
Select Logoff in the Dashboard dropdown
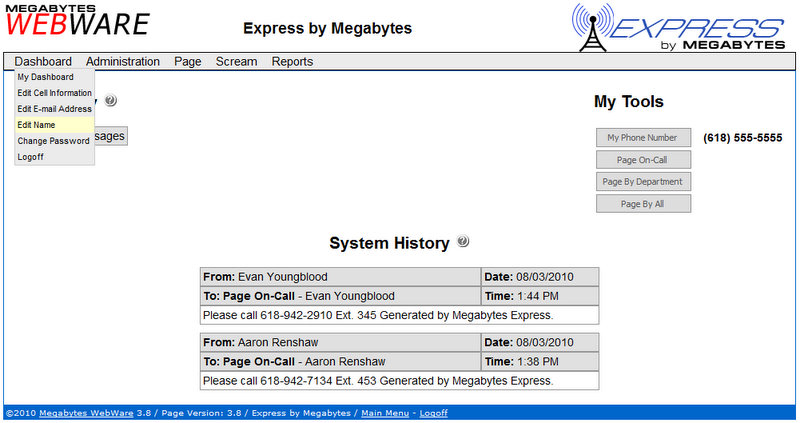[30, 157]
